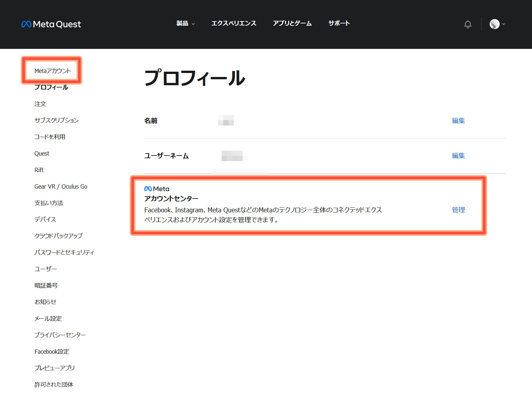
Task: Open 暗証番号 in the sidebar
Action: click(46, 285)
